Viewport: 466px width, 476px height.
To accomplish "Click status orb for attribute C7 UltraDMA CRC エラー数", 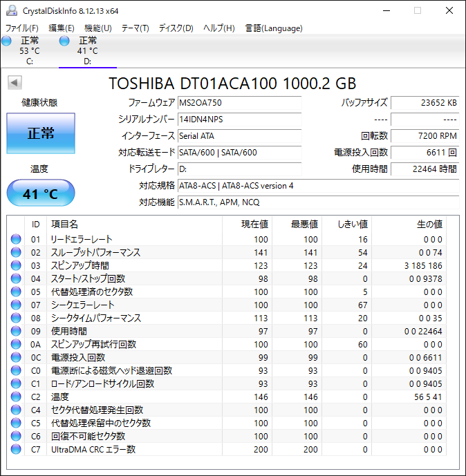I will point(16,449).
